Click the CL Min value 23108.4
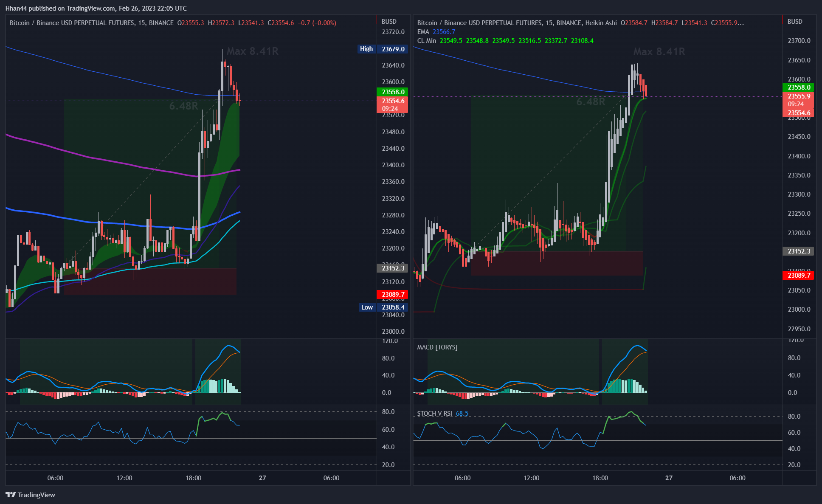 [x=582, y=41]
